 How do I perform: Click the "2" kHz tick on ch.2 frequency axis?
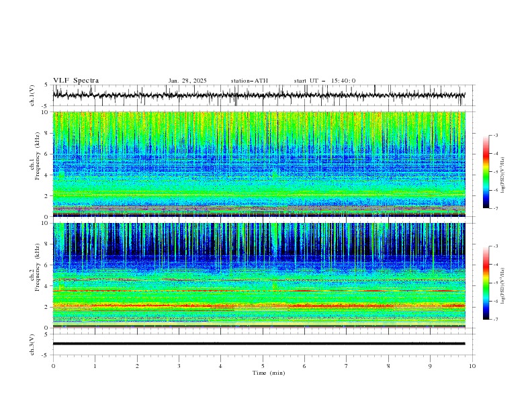[48, 307]
